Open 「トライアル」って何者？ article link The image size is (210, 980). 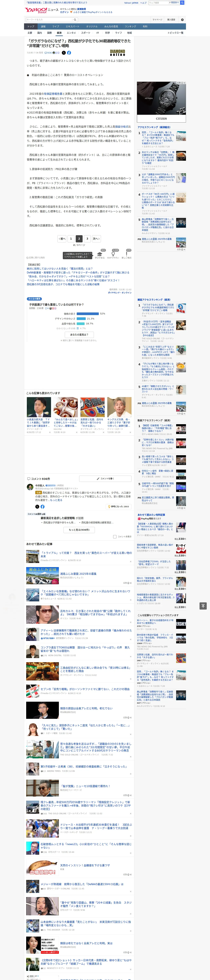(86, 555)
